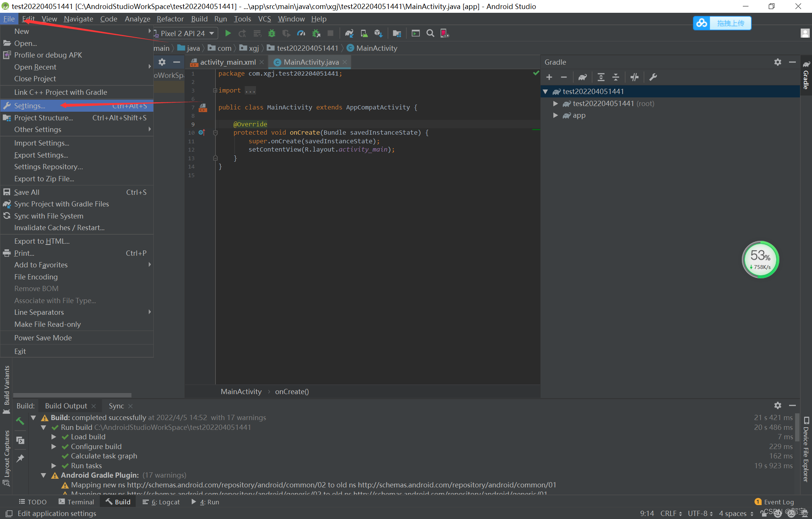Click the Gradle wrench settings icon

(653, 77)
